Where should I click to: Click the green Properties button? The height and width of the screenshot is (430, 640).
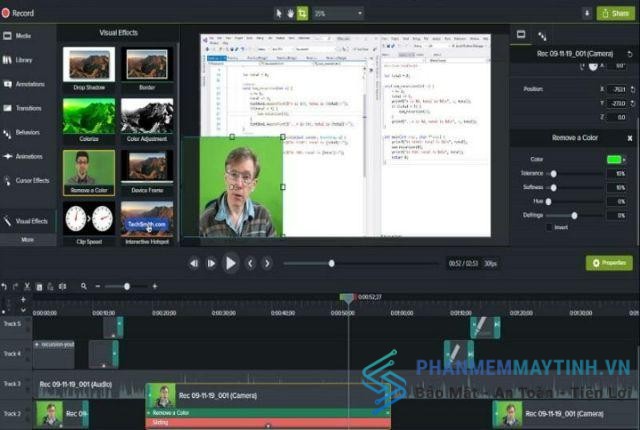click(x=609, y=263)
